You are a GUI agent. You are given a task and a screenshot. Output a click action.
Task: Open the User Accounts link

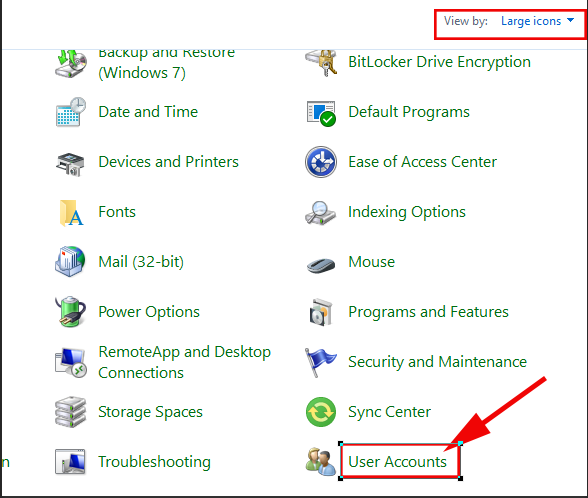pyautogui.click(x=398, y=462)
